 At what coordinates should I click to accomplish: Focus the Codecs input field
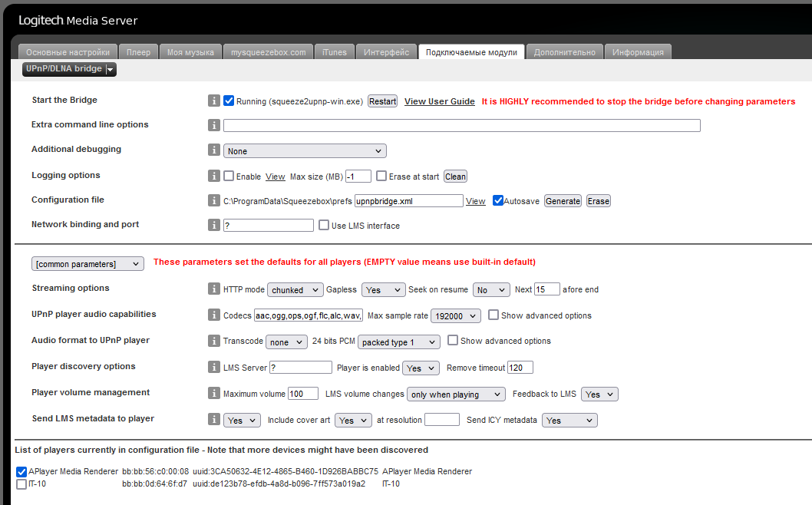308,315
